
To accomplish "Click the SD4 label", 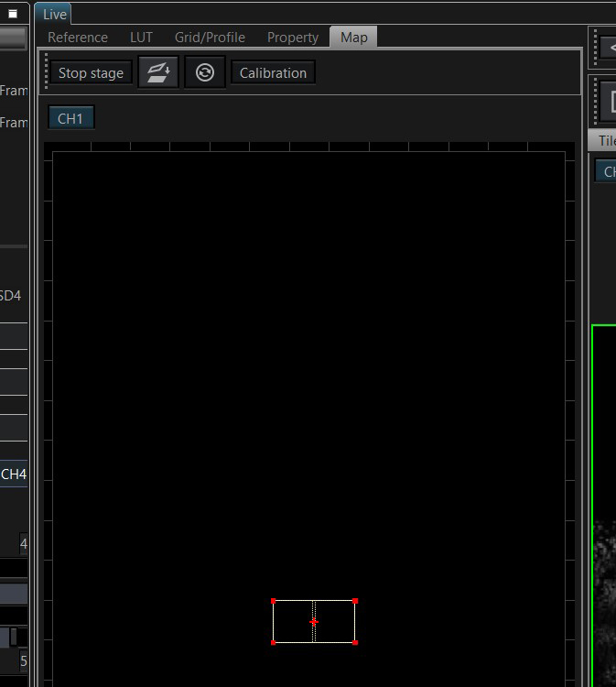I will tap(10, 296).
